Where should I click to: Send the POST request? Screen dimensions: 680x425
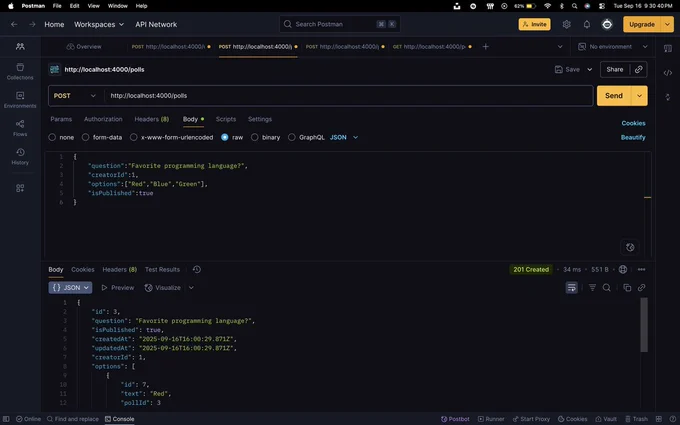[x=614, y=96]
